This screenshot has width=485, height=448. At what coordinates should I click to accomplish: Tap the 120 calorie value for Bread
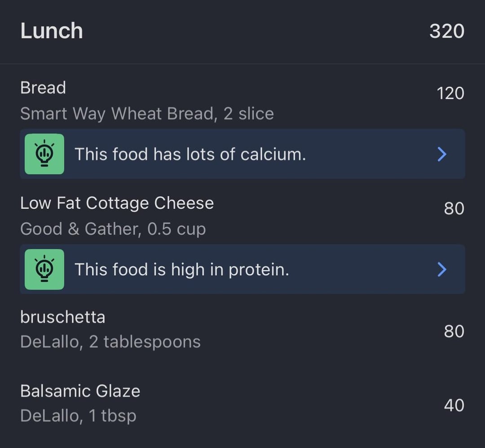[x=450, y=93]
